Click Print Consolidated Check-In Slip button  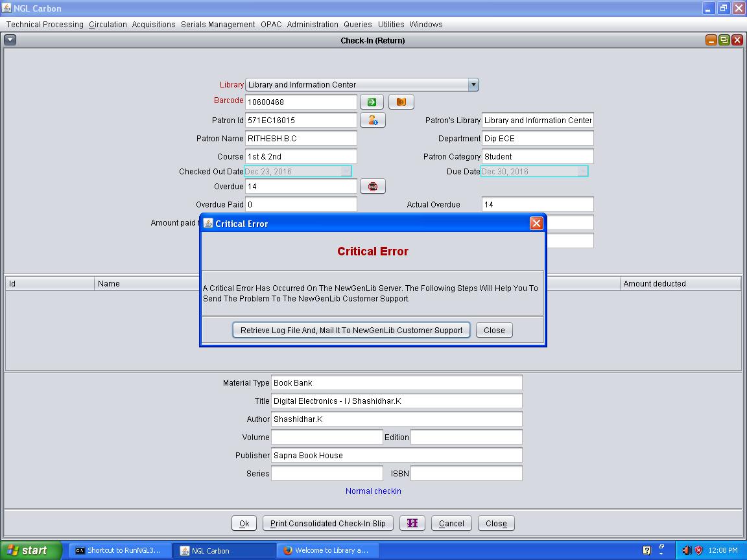327,523
